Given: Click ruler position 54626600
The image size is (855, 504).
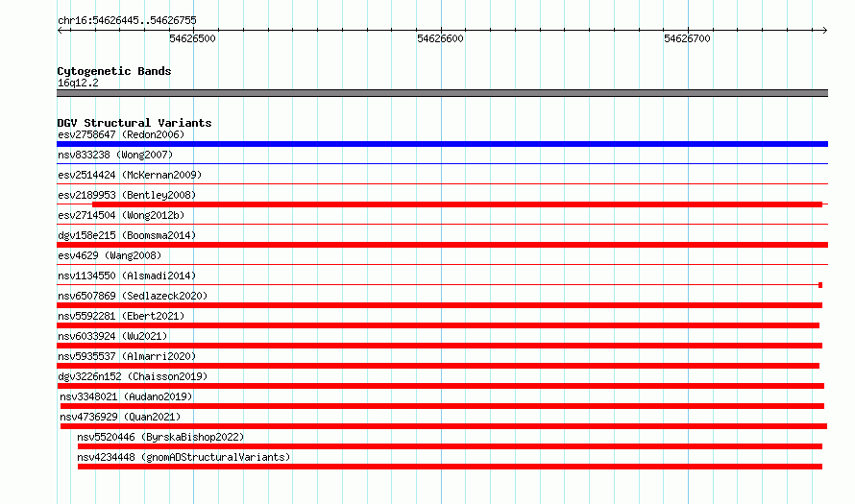Looking at the screenshot, I should pos(440,38).
